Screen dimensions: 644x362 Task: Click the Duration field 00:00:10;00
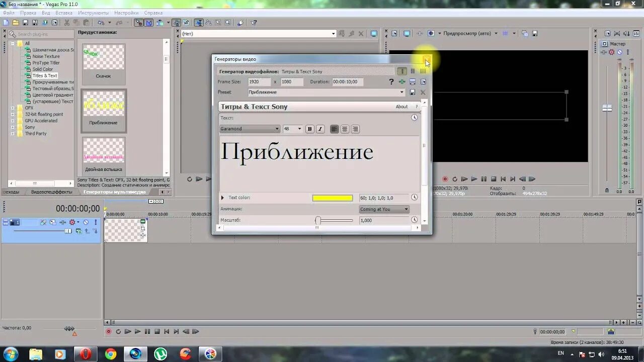[347, 81]
